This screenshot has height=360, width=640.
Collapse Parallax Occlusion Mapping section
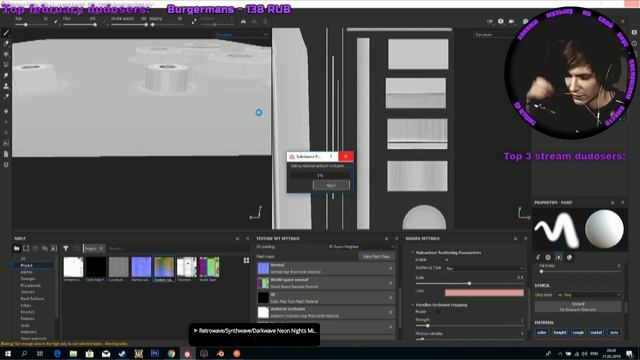click(413, 305)
